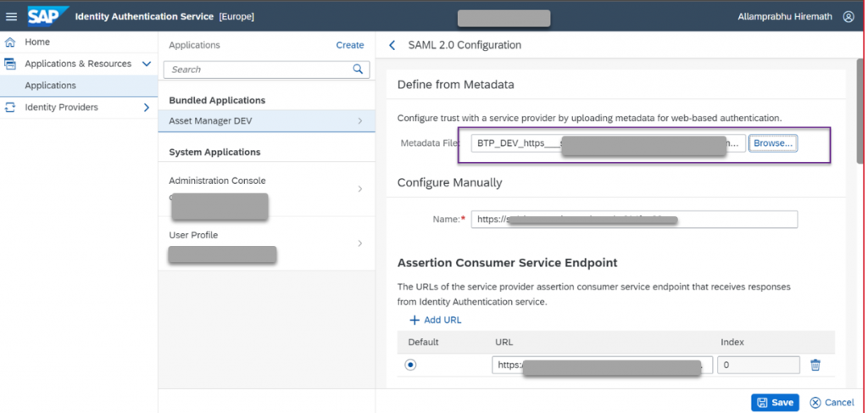Add URL to assertion consumer endpoints
The height and width of the screenshot is (413, 868).
435,320
